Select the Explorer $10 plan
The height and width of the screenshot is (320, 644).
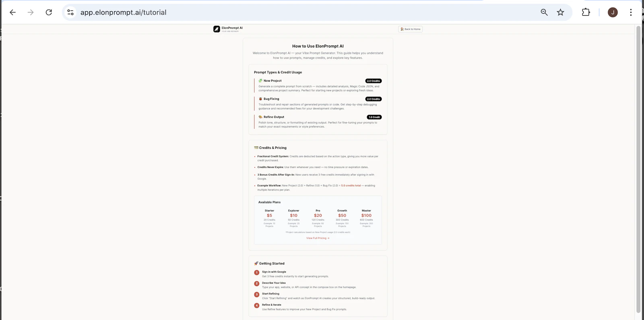294,219
